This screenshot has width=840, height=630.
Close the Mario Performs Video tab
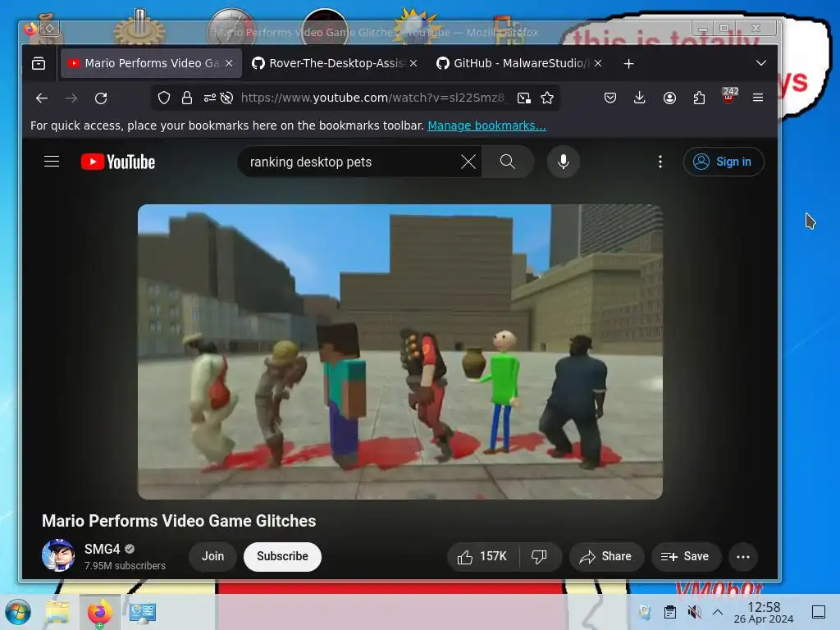click(229, 63)
